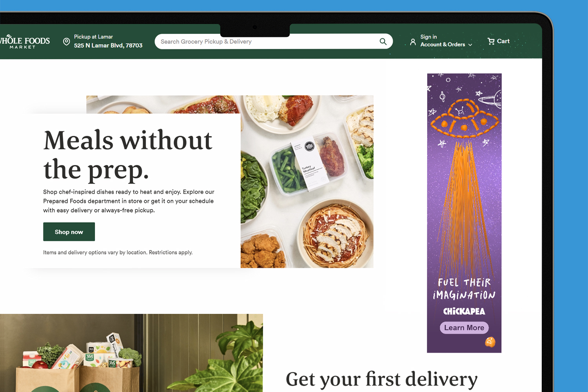
Task: Select the 525 N Lamar Blvd store address
Action: (x=108, y=46)
